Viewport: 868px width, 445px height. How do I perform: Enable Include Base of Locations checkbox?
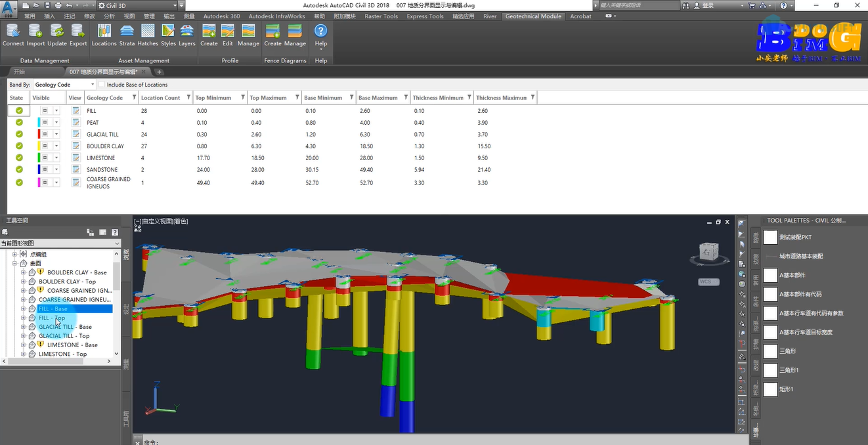point(102,85)
